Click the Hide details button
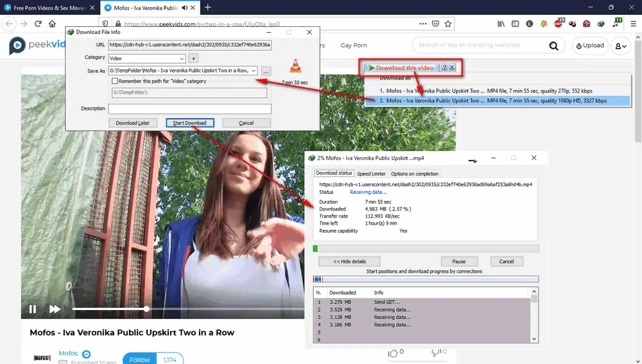This screenshot has width=642, height=364. 349,261
